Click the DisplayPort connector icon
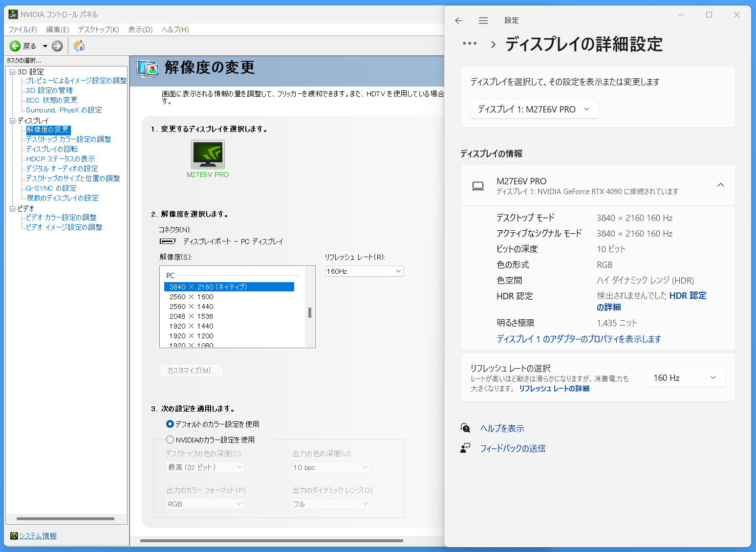756x552 pixels. click(x=168, y=241)
